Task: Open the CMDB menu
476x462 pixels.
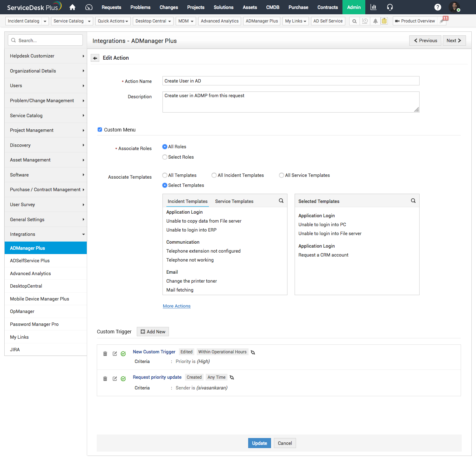Action: pyautogui.click(x=273, y=7)
